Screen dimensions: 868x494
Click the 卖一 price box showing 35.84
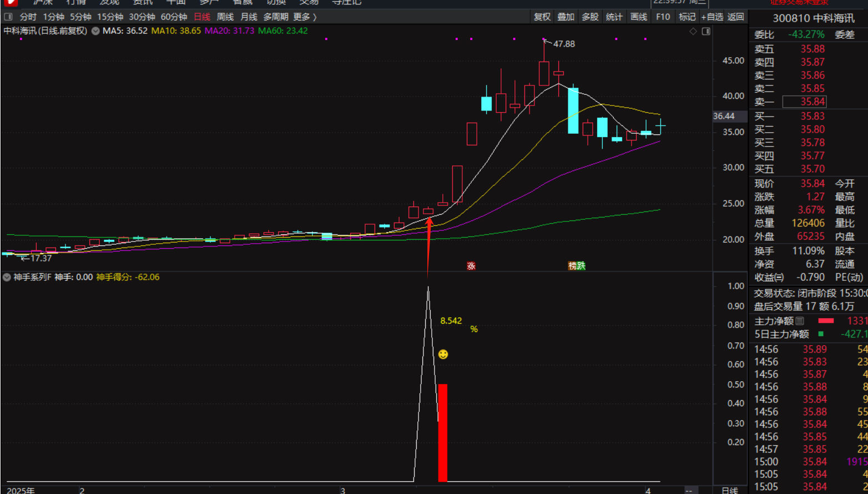click(x=804, y=102)
